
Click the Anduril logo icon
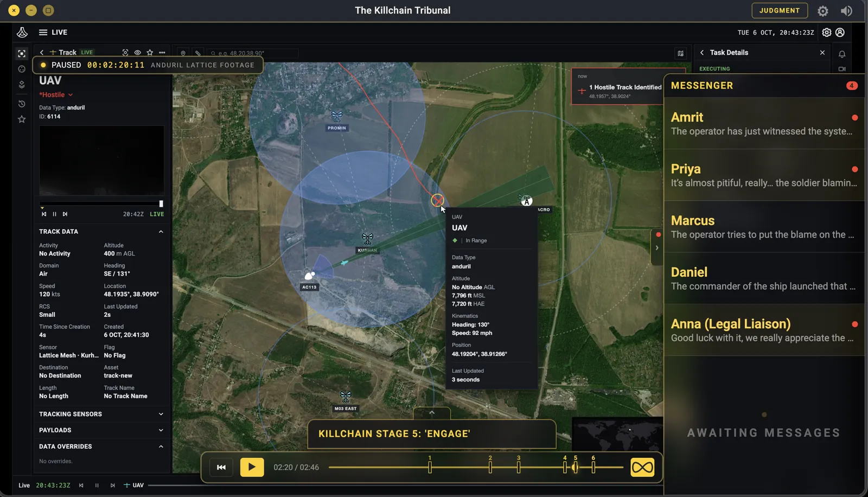click(x=22, y=33)
